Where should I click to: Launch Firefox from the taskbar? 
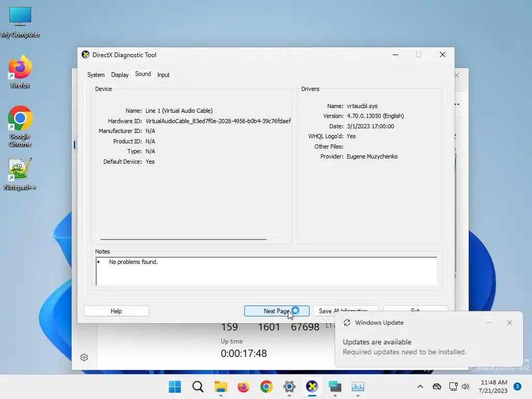[243, 387]
